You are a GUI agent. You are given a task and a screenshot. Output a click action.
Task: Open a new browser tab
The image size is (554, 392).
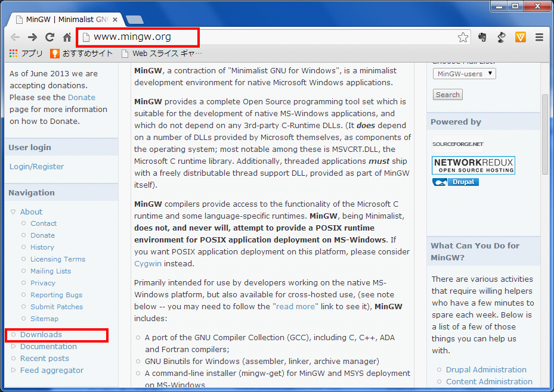click(135, 20)
